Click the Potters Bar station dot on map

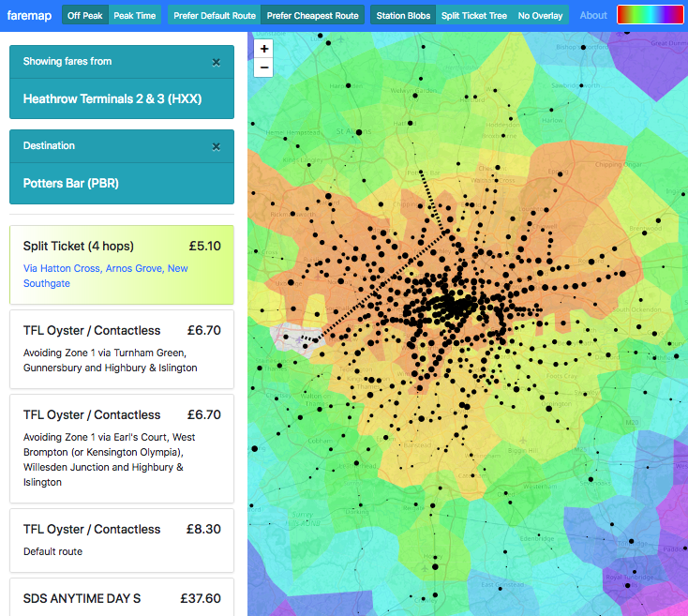point(421,172)
